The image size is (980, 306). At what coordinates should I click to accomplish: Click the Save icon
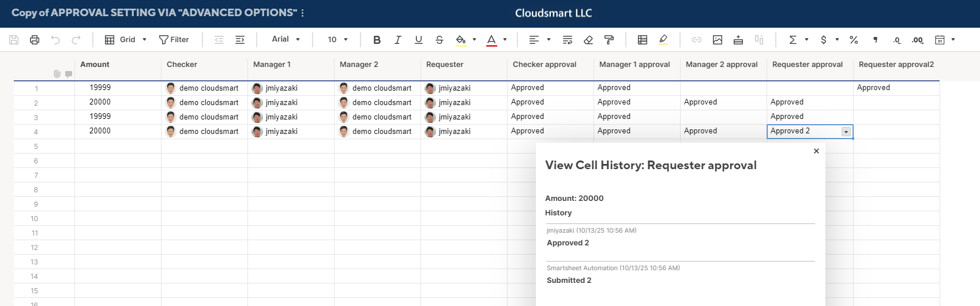[x=14, y=40]
